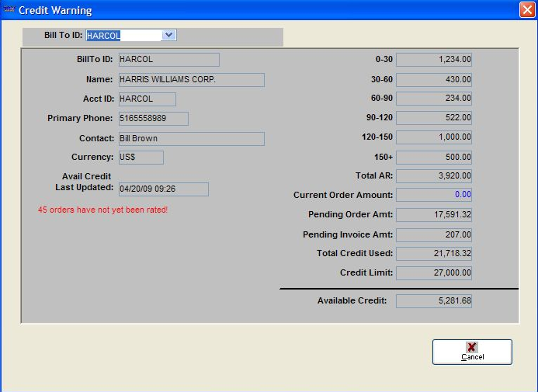Image resolution: width=538 pixels, height=392 pixels.
Task: Click the Current Order Amount field
Action: point(433,195)
